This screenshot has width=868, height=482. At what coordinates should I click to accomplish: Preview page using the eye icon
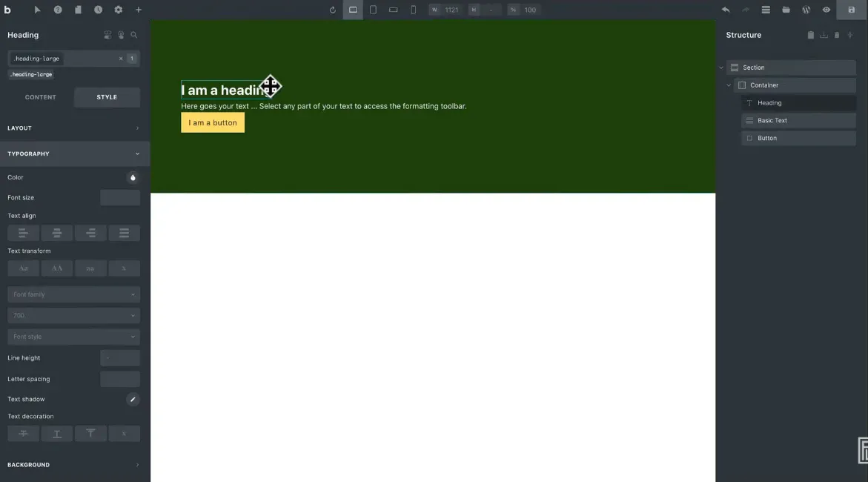pos(826,10)
